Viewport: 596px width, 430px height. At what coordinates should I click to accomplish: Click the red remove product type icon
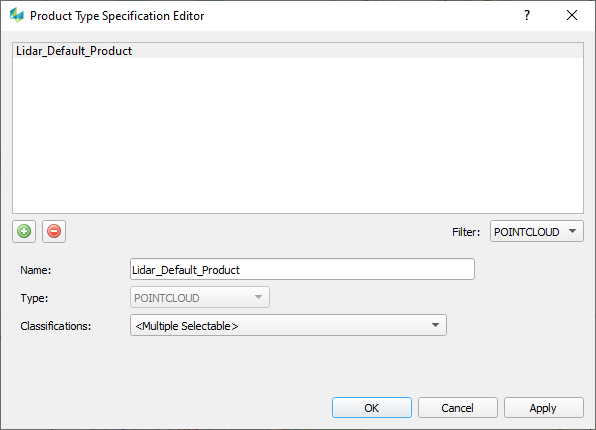54,231
